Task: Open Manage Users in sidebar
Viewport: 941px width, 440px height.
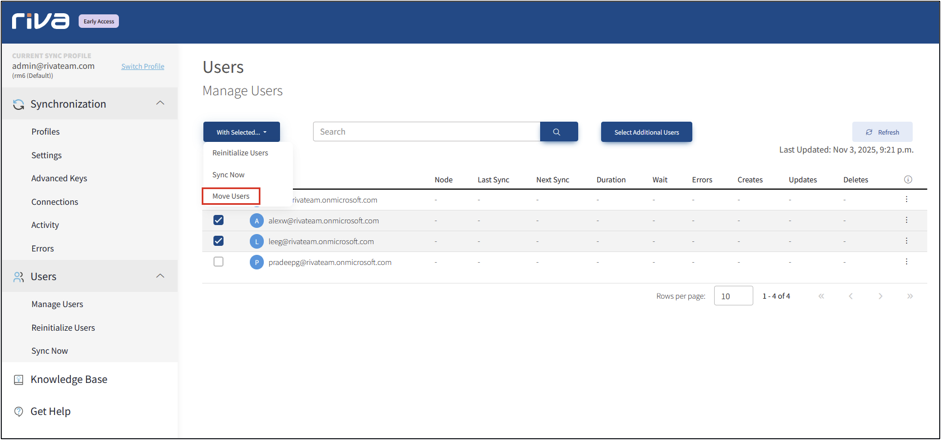Action: click(x=57, y=304)
